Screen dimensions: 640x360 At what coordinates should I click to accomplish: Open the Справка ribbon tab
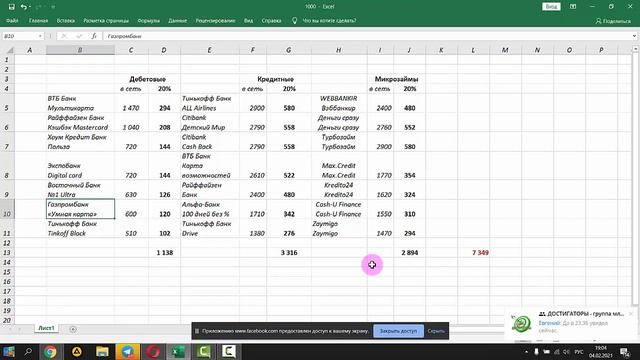271,20
